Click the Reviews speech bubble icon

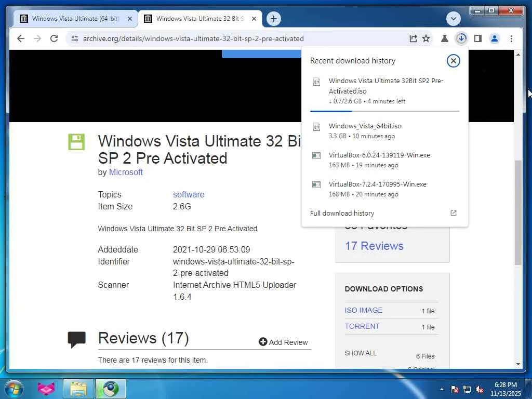(77, 339)
